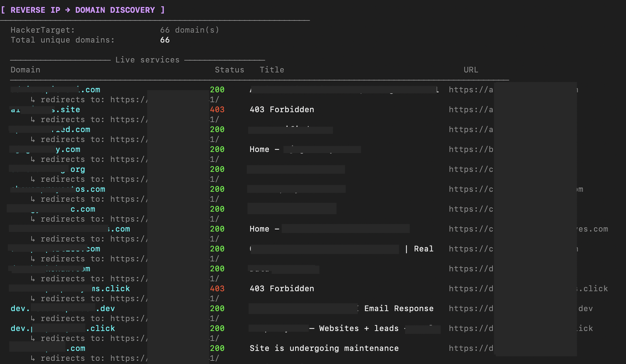Click the HackerTarget label
This screenshot has height=364, width=626.
click(x=42, y=30)
